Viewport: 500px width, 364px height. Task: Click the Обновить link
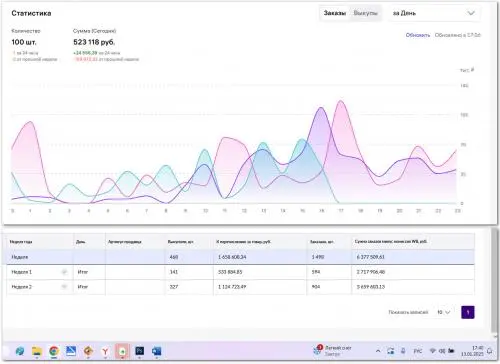tap(418, 35)
